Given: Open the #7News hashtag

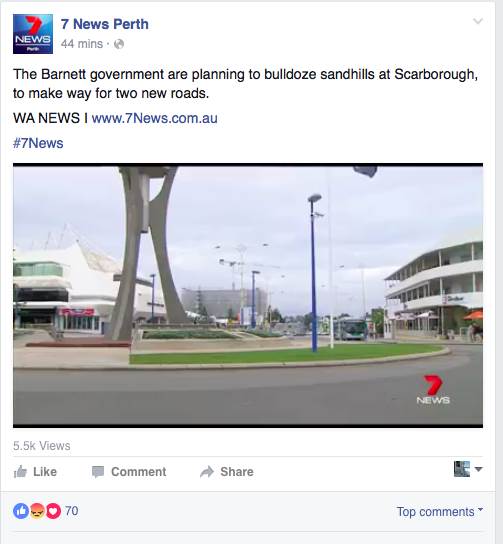Looking at the screenshot, I should click(x=38, y=143).
